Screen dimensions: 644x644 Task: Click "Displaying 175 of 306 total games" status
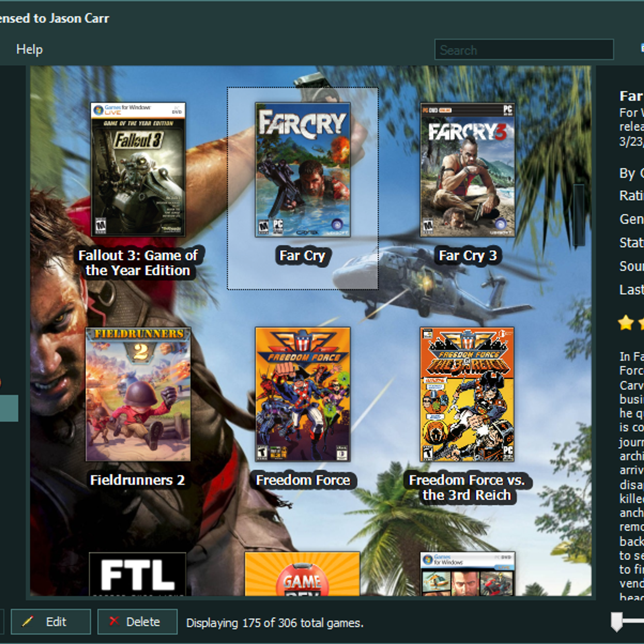click(x=275, y=623)
